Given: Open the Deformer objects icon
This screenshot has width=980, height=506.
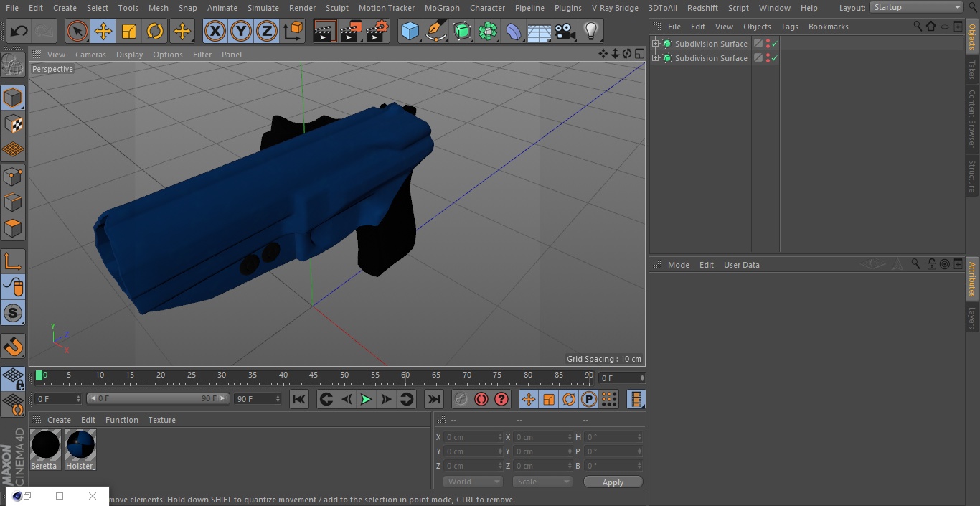Looking at the screenshot, I should (x=514, y=31).
